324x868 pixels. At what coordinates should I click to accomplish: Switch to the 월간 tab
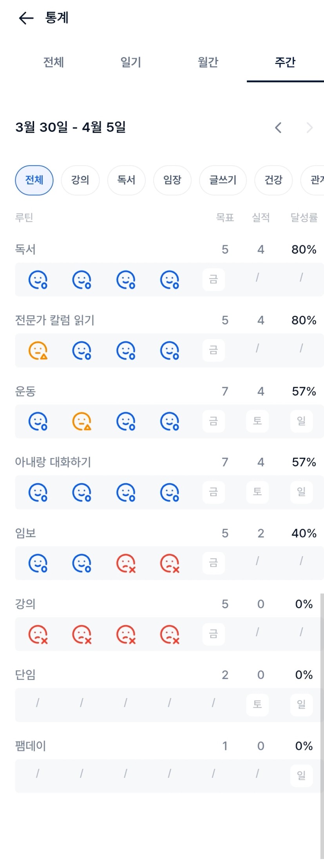point(208,62)
